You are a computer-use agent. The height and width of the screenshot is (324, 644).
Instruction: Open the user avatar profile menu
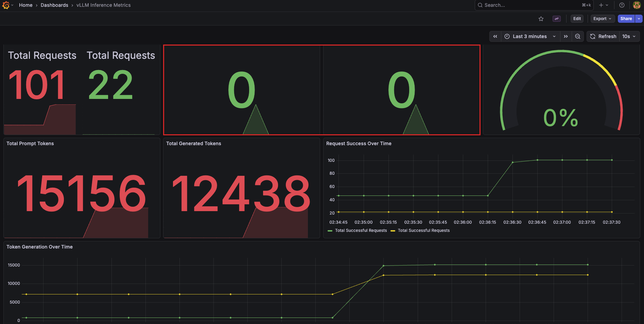coord(637,5)
